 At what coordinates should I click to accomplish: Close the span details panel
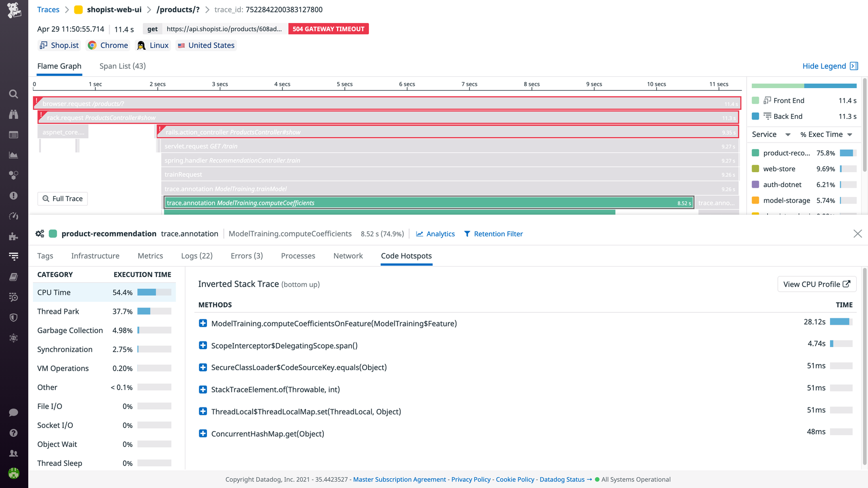(x=858, y=234)
